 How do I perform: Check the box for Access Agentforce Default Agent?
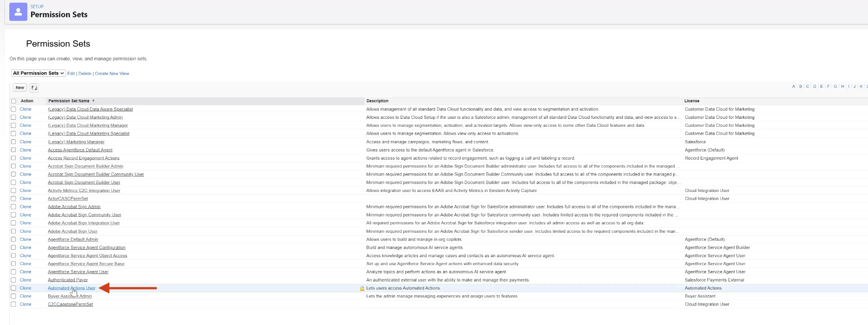pyautogui.click(x=14, y=150)
